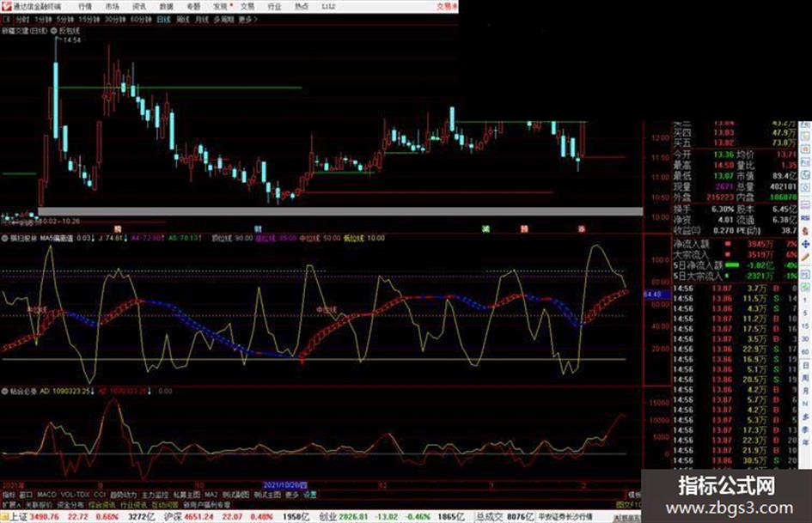
Task: Open the 新用户福利专享 link
Action: pyautogui.click(x=207, y=504)
